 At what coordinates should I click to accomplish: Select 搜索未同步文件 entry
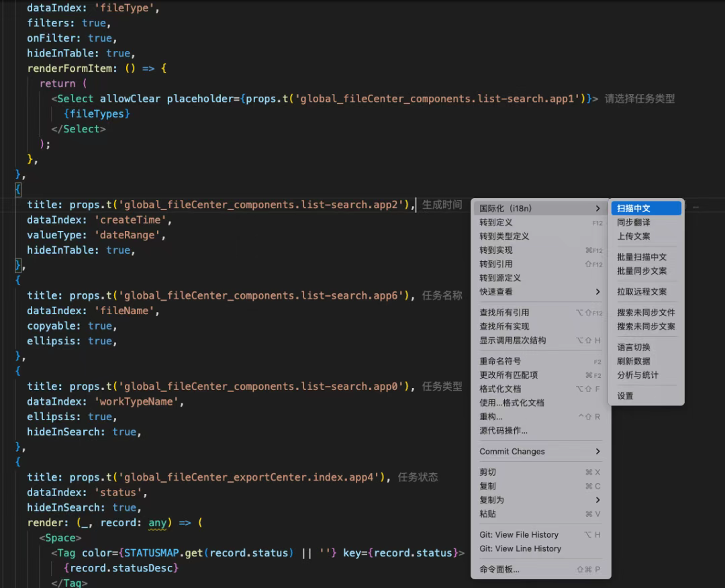(x=646, y=313)
